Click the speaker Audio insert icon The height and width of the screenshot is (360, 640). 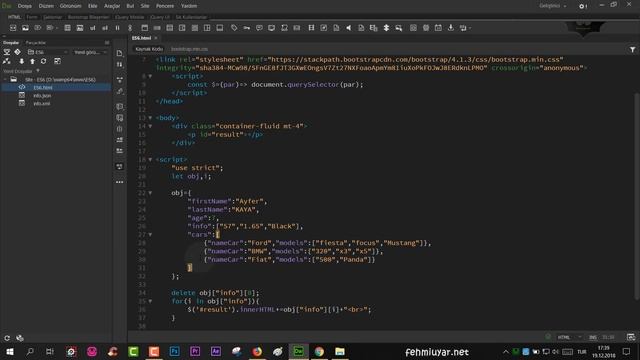[x=349, y=28]
